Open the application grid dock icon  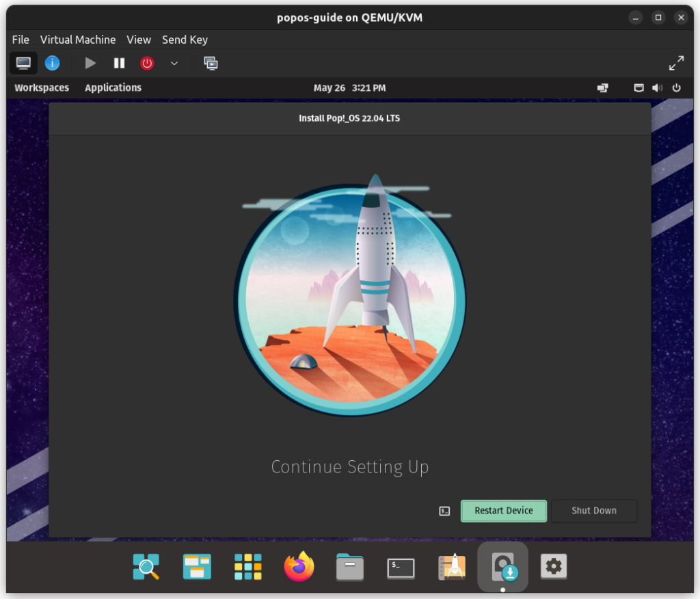pos(247,566)
